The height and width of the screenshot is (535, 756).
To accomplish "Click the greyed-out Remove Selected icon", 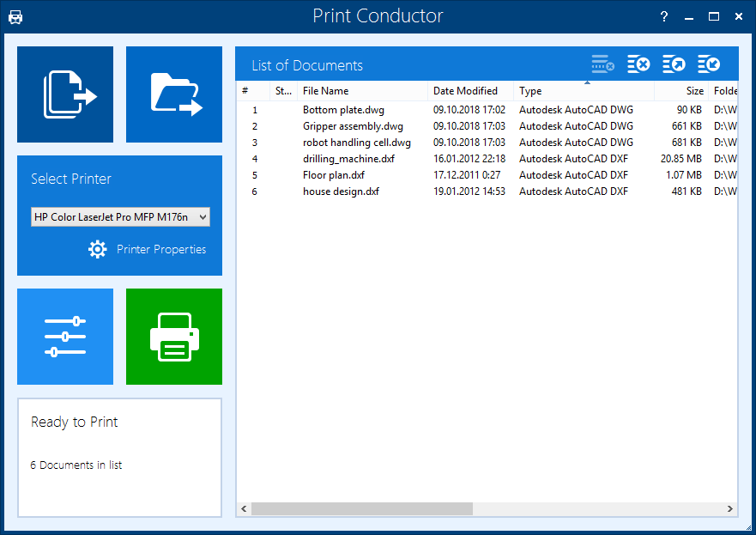I will pos(602,64).
